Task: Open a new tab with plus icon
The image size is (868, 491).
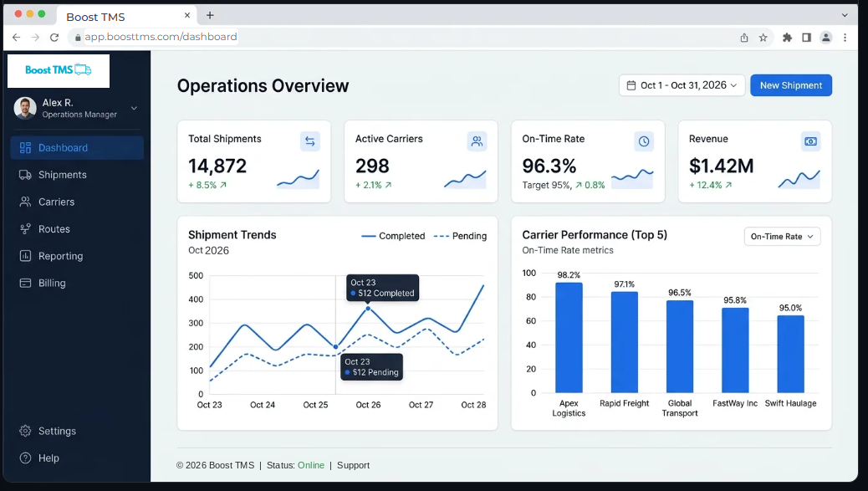Action: (x=210, y=16)
